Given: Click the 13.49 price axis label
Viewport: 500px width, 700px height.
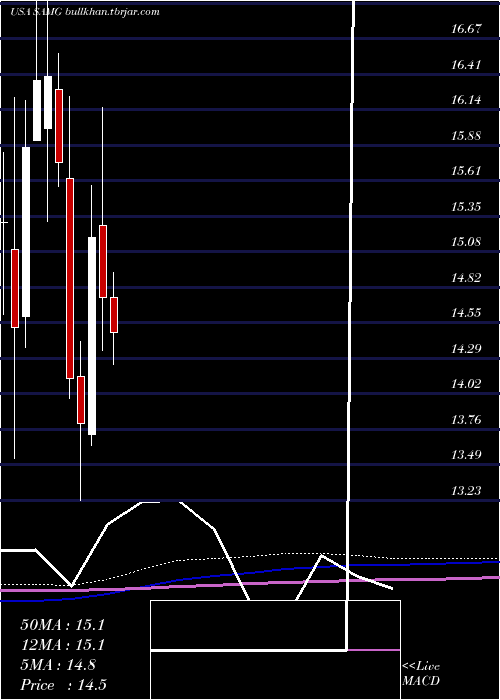Looking at the screenshot, I should click(466, 455).
